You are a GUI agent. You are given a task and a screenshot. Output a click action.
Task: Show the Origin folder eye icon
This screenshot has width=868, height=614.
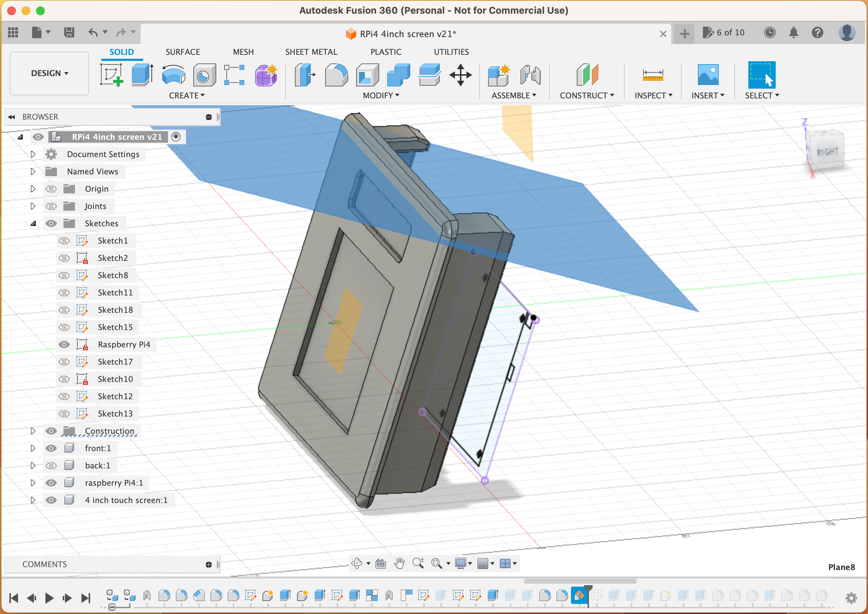(x=51, y=189)
